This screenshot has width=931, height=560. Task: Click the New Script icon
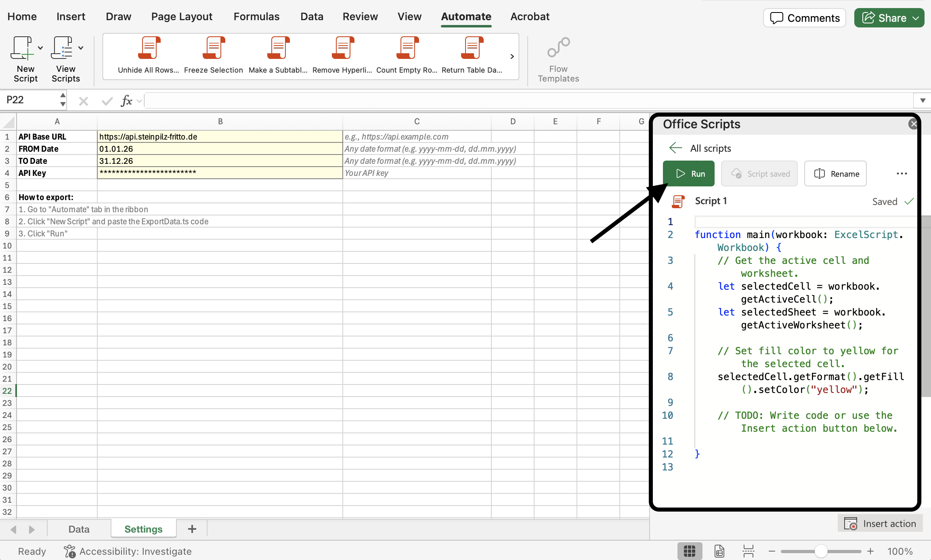click(22, 48)
